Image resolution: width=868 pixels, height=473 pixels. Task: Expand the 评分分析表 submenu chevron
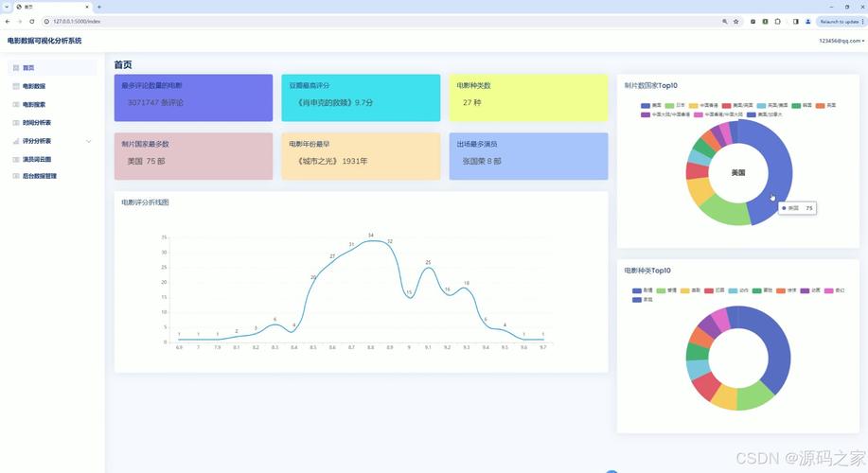[x=89, y=141]
